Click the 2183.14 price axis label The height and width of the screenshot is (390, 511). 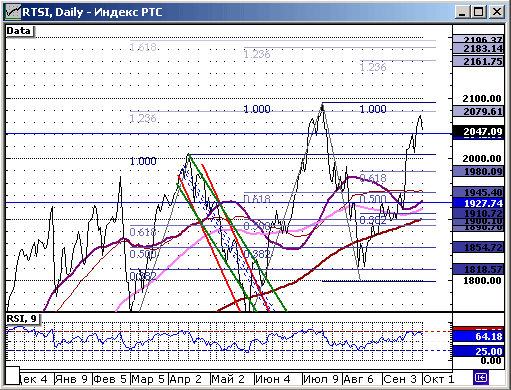tap(478, 49)
